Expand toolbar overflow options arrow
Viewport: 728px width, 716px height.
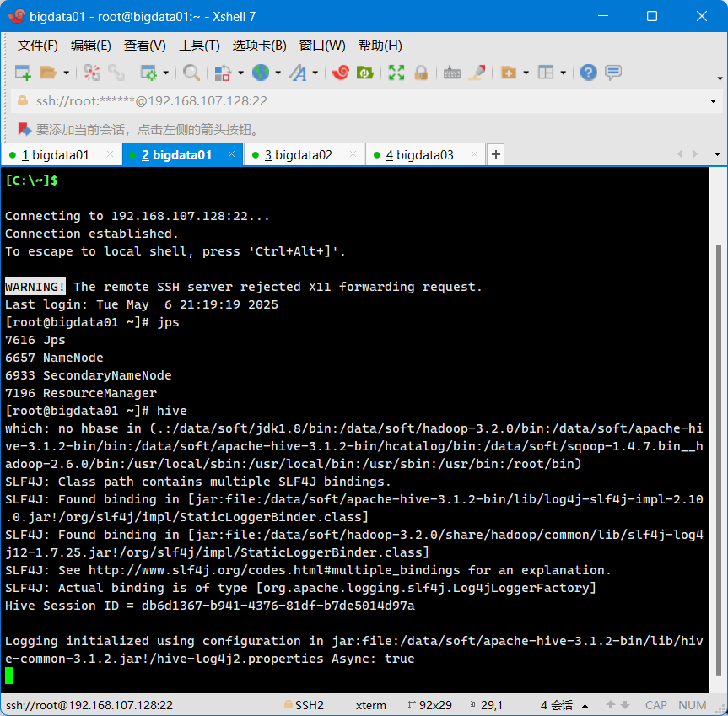(720, 78)
